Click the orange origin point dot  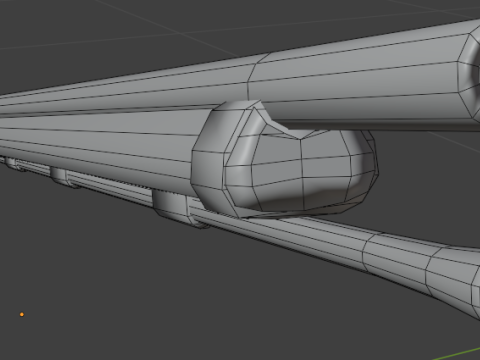[x=22, y=314]
